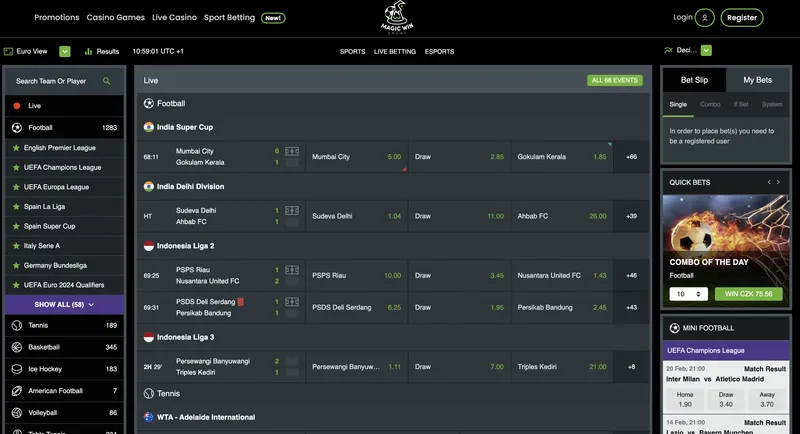Screen dimensions: 800x434
Task: Click the All 68 Events button
Action: [x=614, y=80]
